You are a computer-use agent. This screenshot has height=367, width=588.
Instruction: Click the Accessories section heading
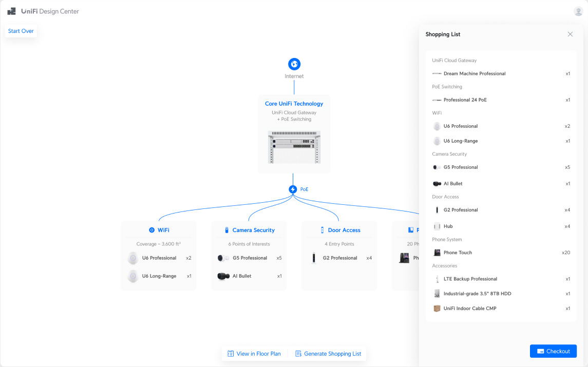pyautogui.click(x=444, y=266)
